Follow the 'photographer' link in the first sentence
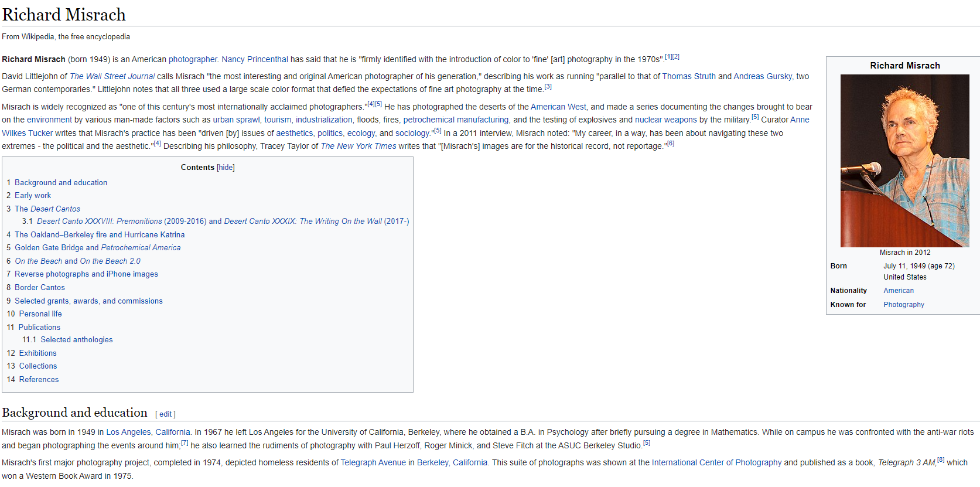This screenshot has width=980, height=487. click(x=193, y=59)
